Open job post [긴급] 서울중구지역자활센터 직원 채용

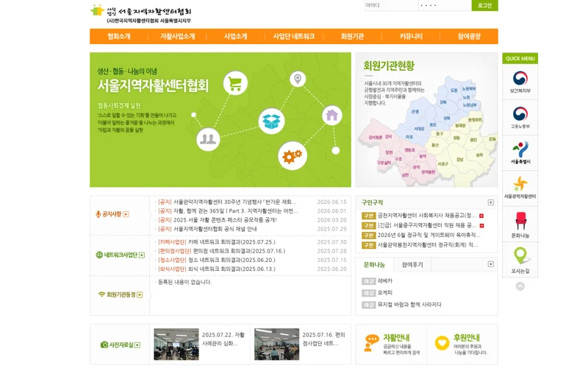click(x=427, y=225)
